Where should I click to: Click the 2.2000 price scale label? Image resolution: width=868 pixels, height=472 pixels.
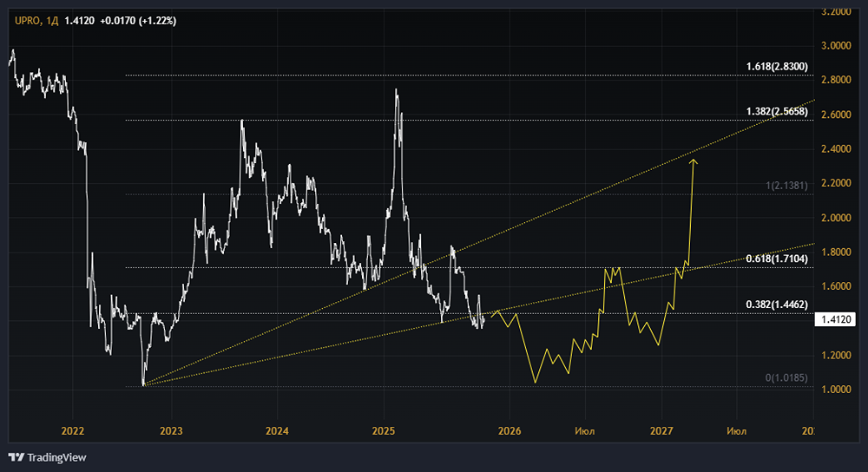(x=836, y=183)
